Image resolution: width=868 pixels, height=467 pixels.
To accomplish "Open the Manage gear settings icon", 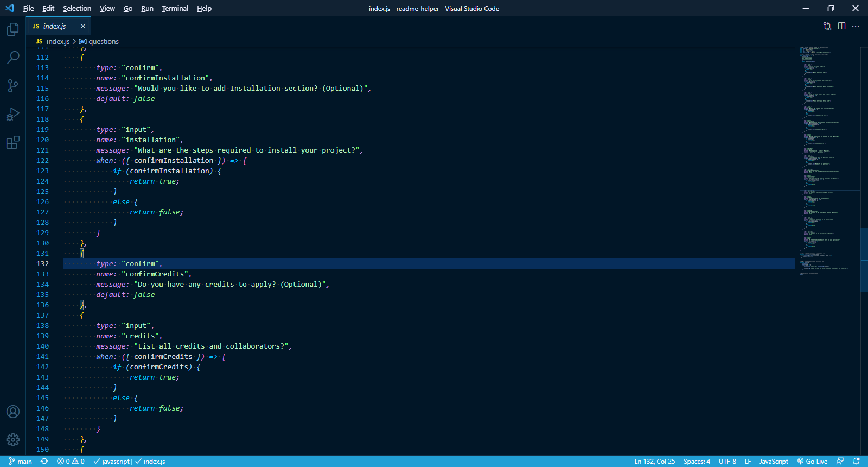I will [13, 440].
